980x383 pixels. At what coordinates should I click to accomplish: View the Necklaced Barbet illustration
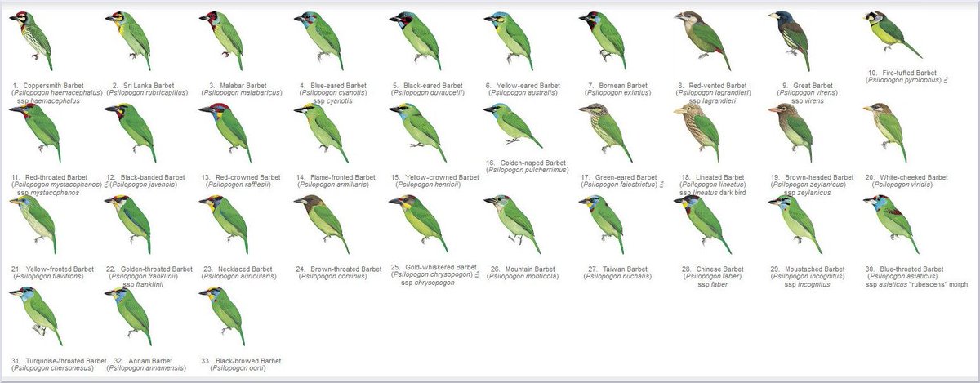click(x=222, y=224)
